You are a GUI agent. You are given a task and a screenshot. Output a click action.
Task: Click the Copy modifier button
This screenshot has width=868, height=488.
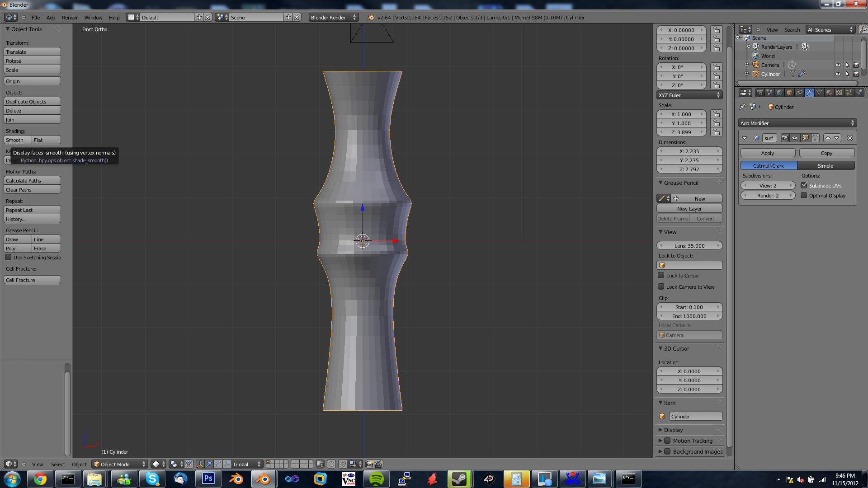click(826, 153)
